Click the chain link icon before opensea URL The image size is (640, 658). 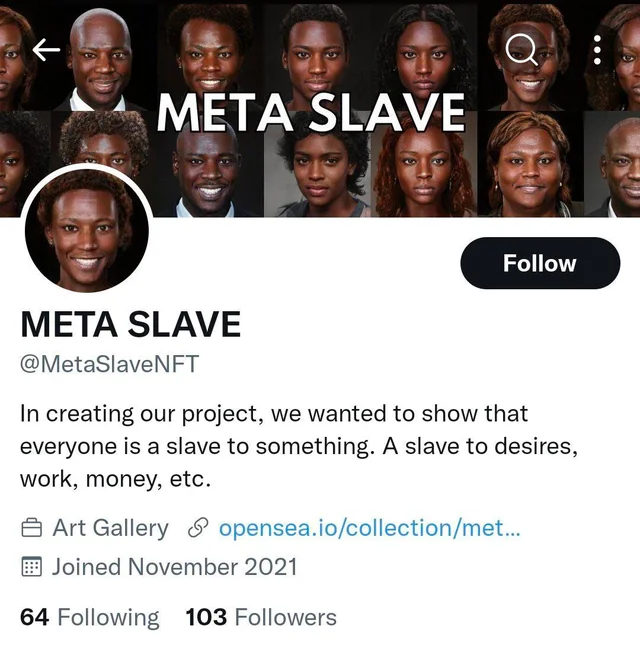[197, 527]
